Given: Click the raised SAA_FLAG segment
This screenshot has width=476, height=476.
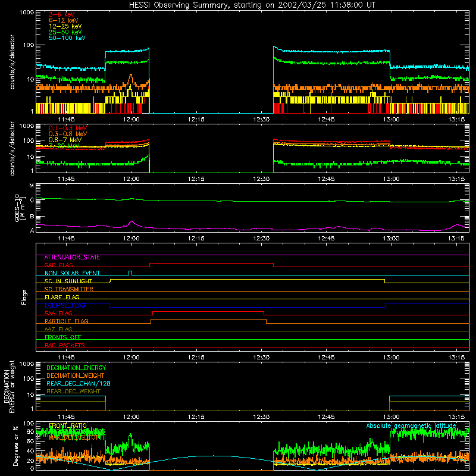Looking at the screenshot, I should click(208, 311).
